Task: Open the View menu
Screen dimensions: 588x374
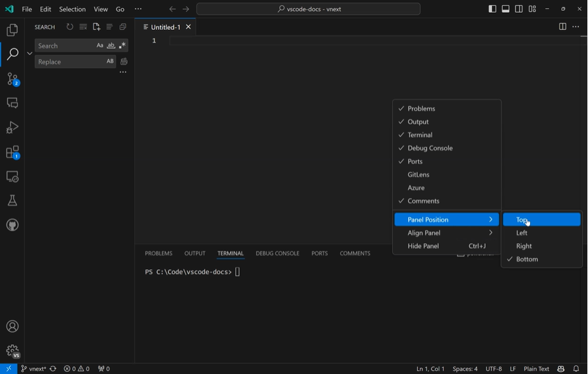Action: [x=100, y=9]
